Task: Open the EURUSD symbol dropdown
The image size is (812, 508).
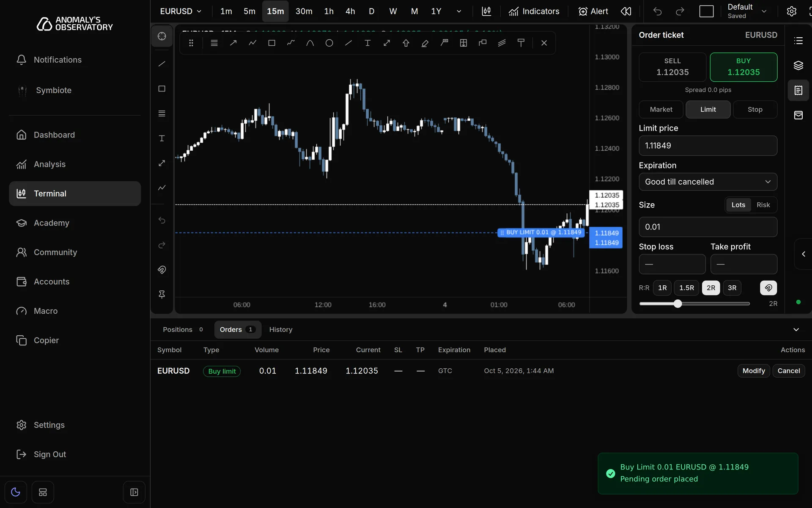Action: pos(181,11)
